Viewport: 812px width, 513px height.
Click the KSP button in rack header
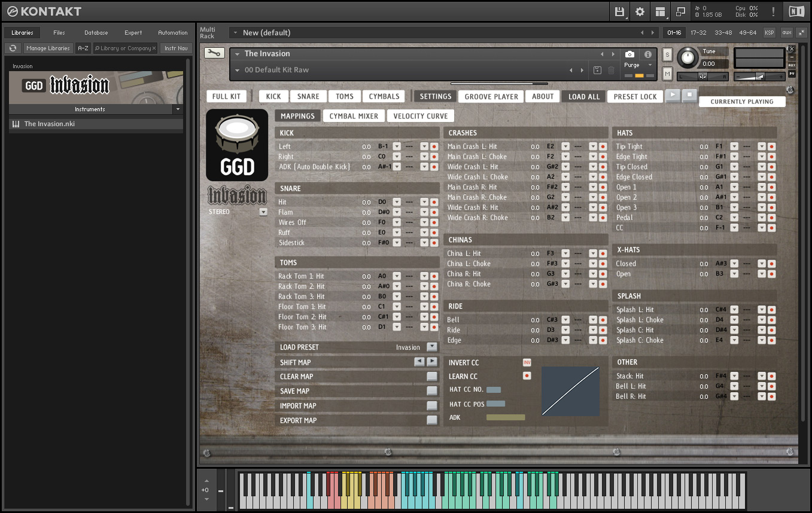click(769, 33)
